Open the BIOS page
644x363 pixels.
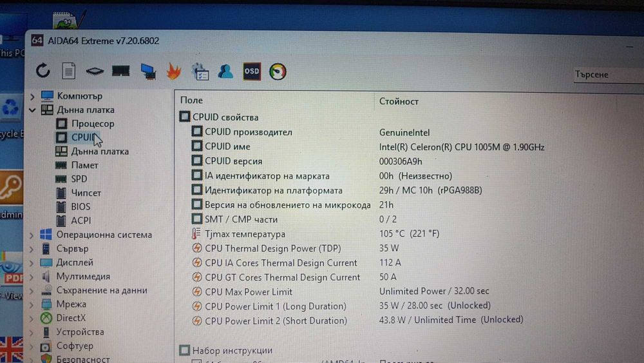80,207
